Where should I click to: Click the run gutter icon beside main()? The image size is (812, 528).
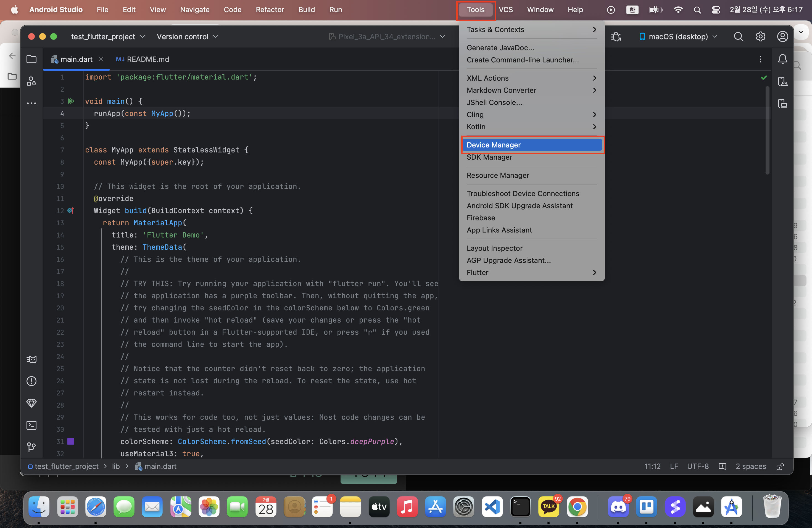71,101
